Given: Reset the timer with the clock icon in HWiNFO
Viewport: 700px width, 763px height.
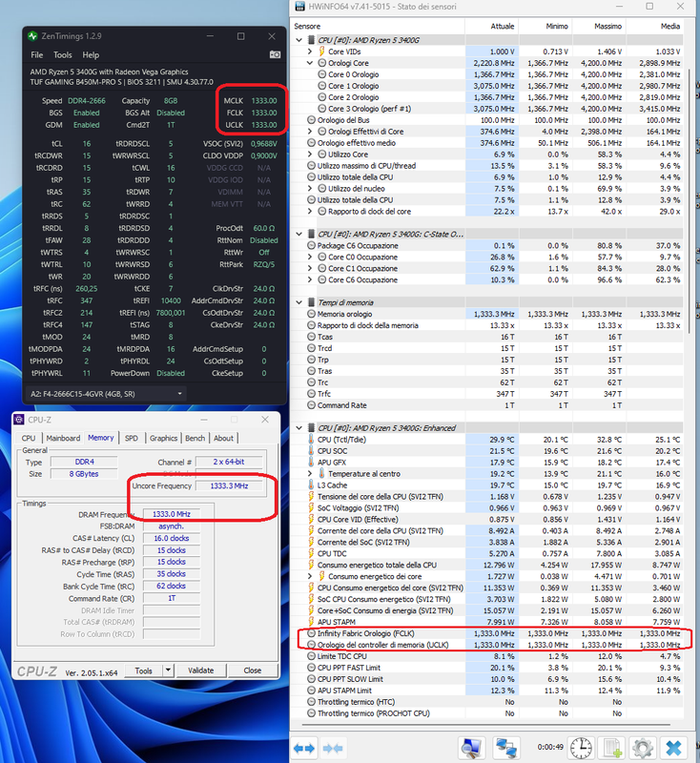Looking at the screenshot, I should (581, 748).
